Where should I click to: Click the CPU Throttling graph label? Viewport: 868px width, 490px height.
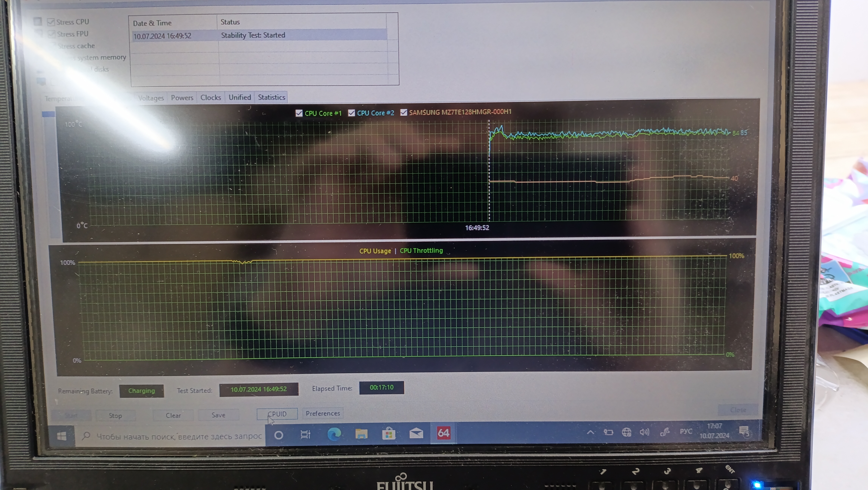[x=421, y=251]
